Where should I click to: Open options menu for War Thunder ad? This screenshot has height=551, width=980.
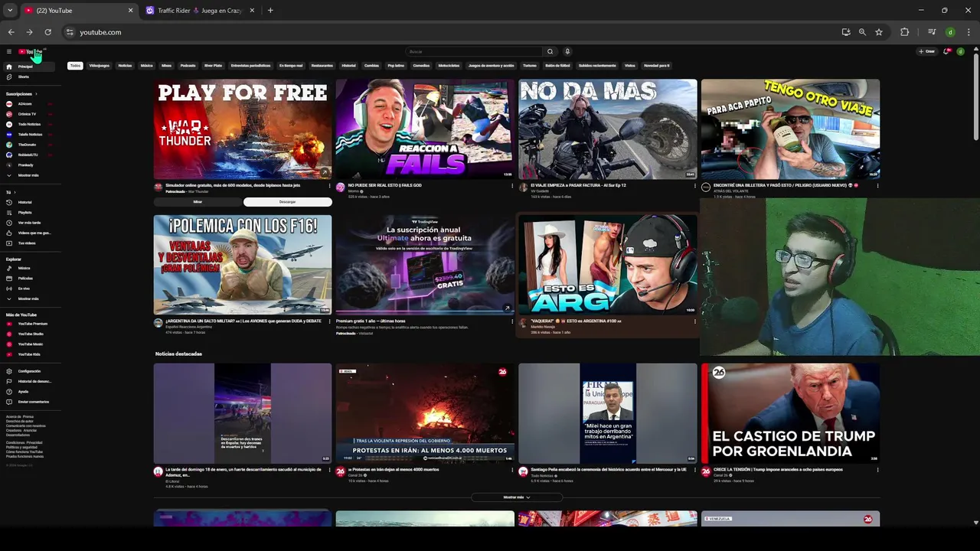click(329, 185)
